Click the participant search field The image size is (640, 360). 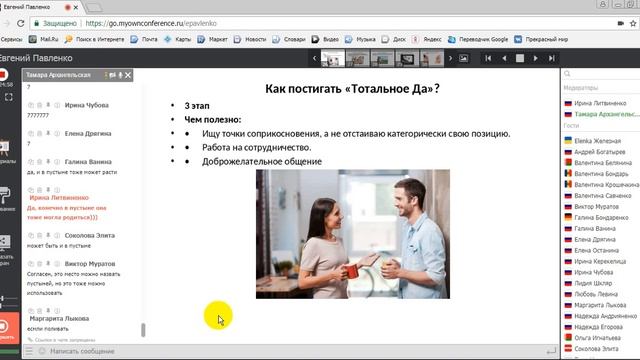tap(601, 74)
